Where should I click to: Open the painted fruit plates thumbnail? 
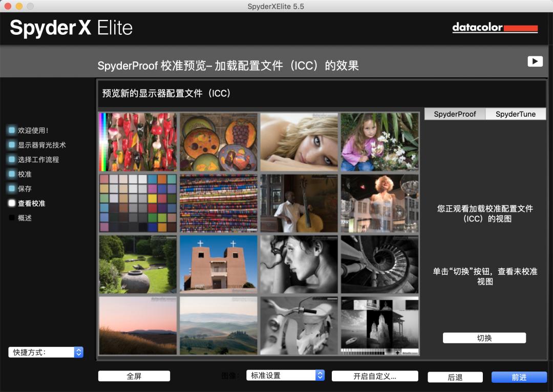pos(219,142)
